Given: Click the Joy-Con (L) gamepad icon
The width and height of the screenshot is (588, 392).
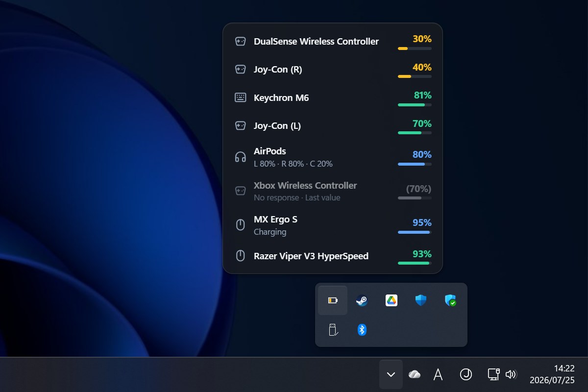Looking at the screenshot, I should 240,126.
